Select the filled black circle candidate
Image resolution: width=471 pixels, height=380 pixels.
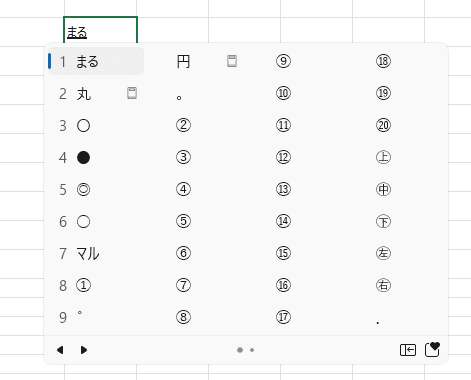point(83,158)
